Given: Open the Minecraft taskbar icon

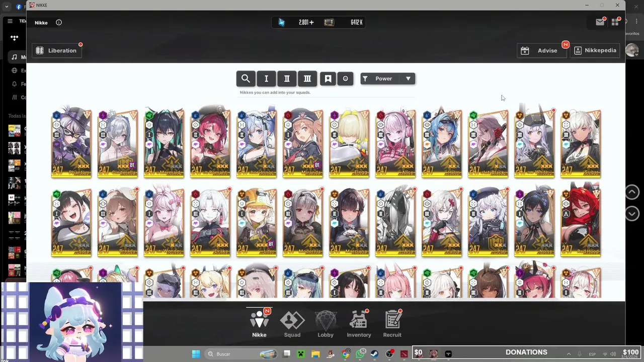Looking at the screenshot, I should click(x=301, y=354).
